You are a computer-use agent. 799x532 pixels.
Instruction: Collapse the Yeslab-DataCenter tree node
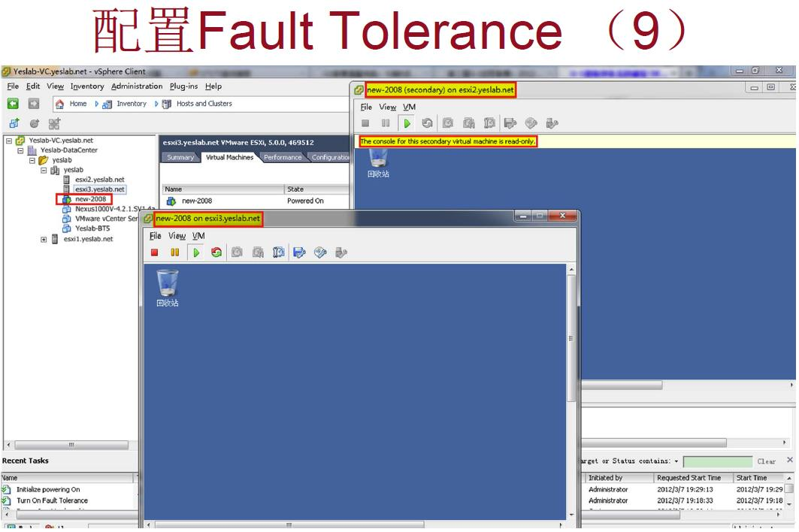coord(20,150)
